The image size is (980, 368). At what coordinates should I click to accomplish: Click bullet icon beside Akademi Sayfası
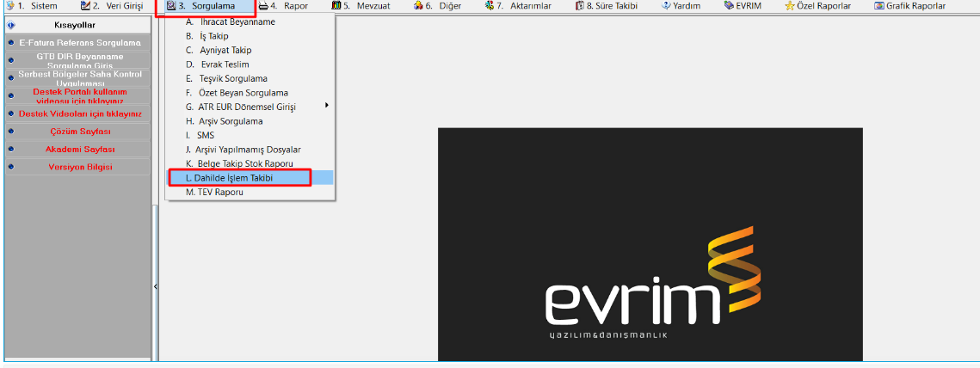12,150
